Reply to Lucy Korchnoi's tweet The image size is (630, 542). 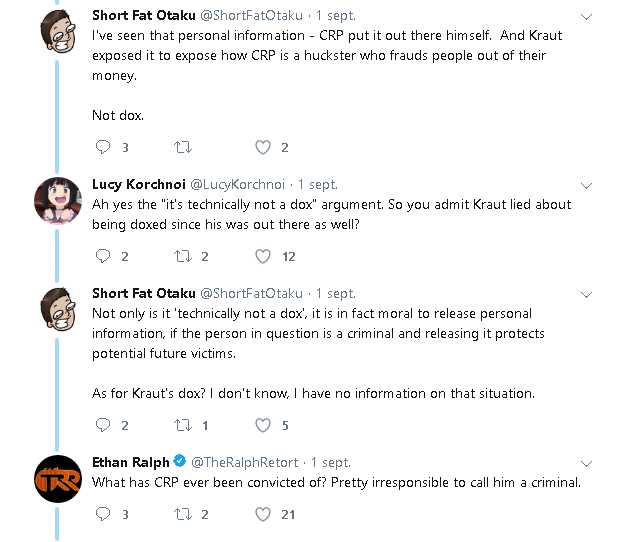(x=103, y=256)
